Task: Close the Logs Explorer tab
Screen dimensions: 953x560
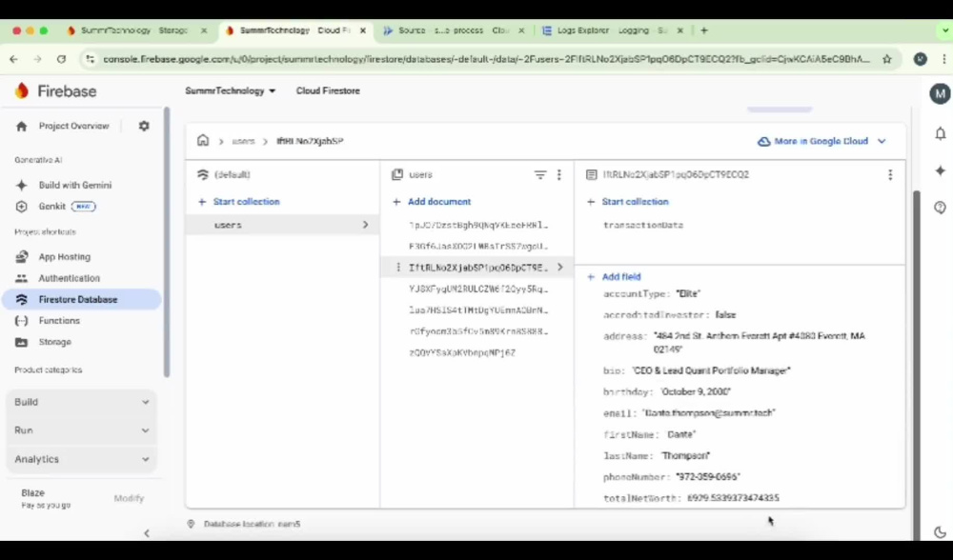Action: [680, 30]
